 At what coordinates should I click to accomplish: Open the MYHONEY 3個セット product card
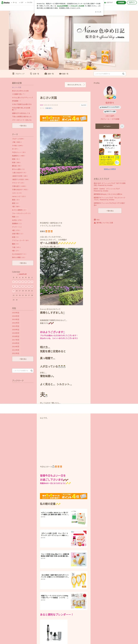[x=64, y=580]
